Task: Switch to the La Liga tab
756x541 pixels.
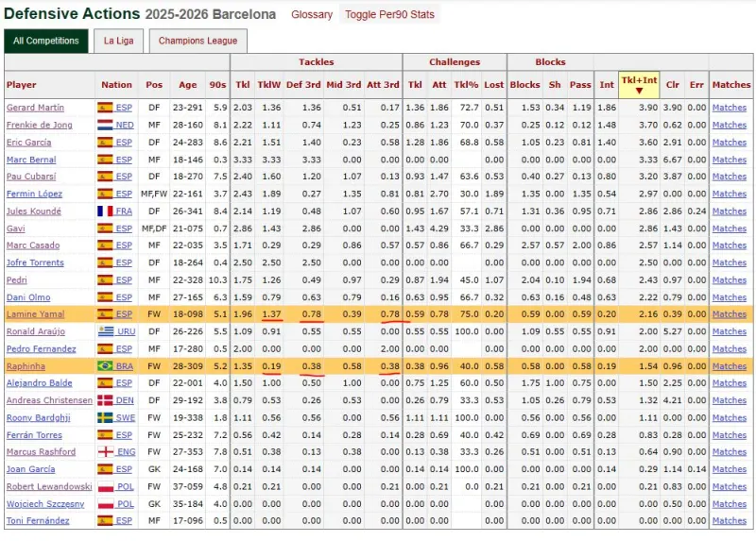Action: tap(118, 41)
